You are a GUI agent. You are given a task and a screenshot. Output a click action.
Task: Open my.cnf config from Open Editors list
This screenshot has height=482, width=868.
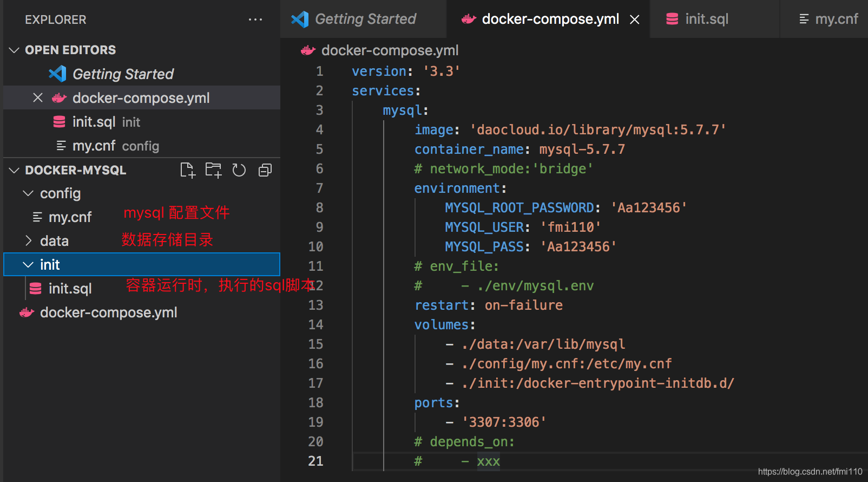pos(142,146)
